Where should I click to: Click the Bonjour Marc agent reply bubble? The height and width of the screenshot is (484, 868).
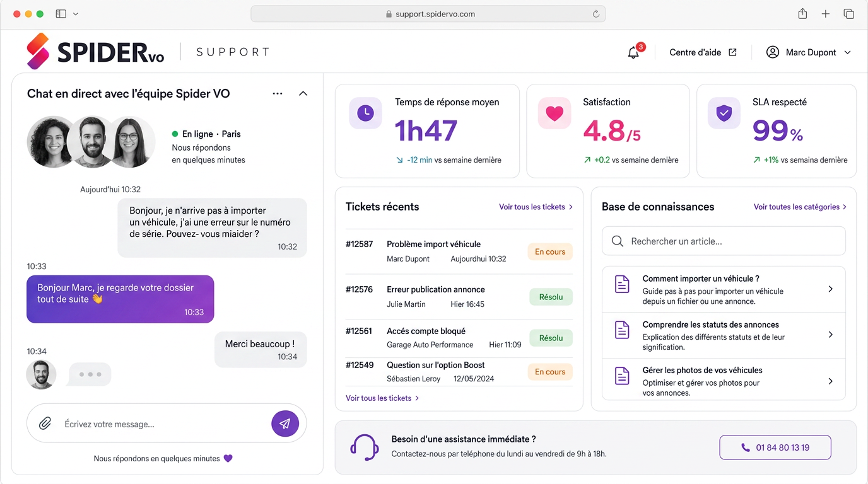(x=120, y=299)
